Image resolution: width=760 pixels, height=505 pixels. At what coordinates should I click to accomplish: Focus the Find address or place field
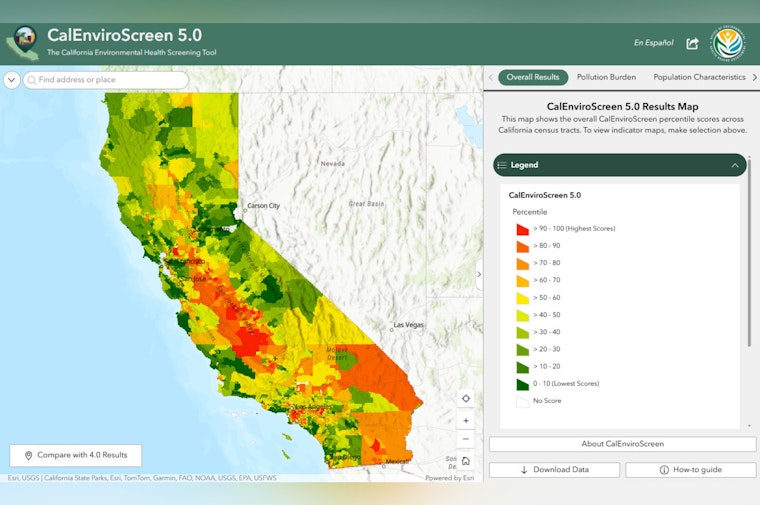pyautogui.click(x=106, y=80)
